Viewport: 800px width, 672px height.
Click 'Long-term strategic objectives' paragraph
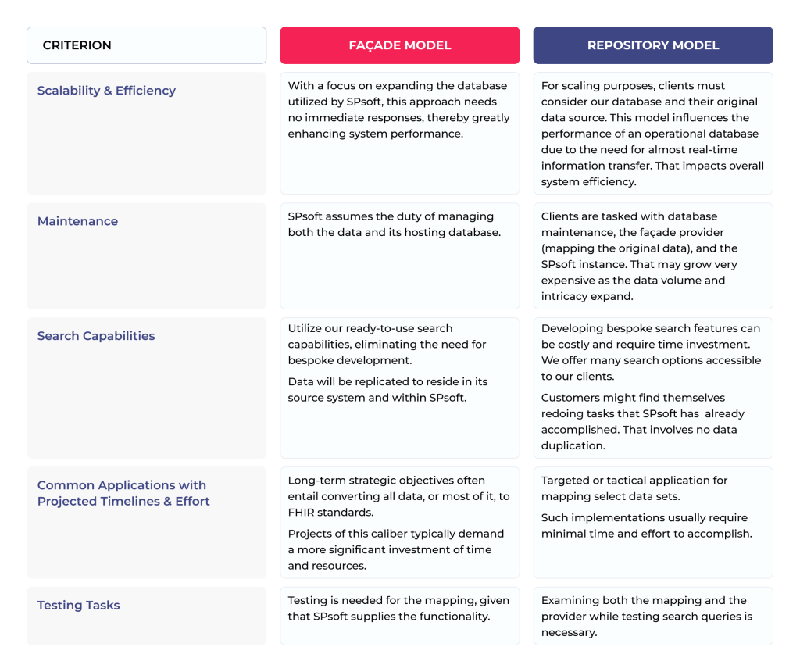coord(398,496)
